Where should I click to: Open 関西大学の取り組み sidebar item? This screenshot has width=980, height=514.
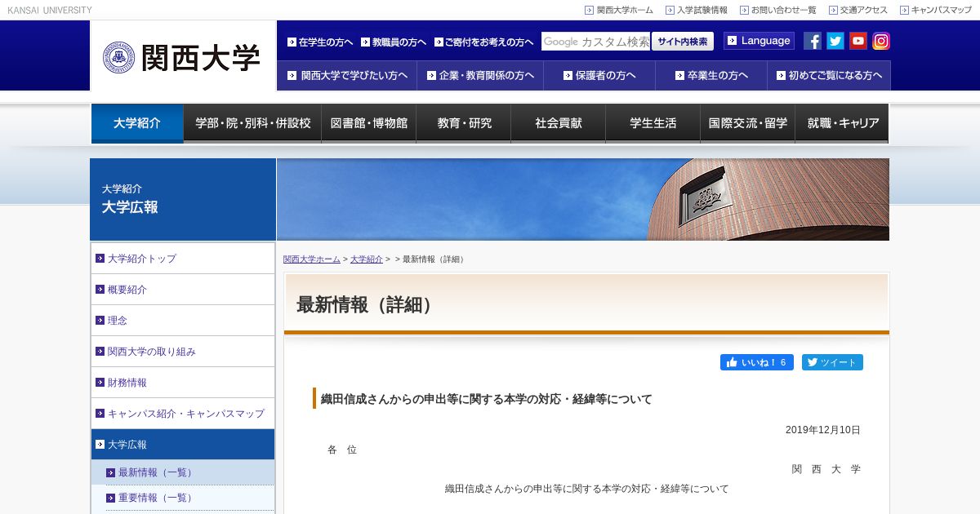click(x=183, y=352)
